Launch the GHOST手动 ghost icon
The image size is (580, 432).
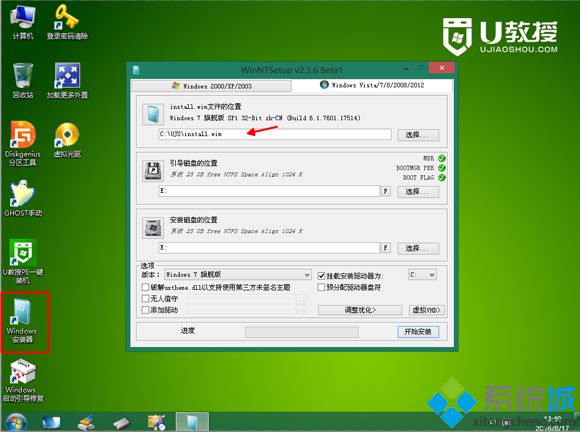click(23, 199)
